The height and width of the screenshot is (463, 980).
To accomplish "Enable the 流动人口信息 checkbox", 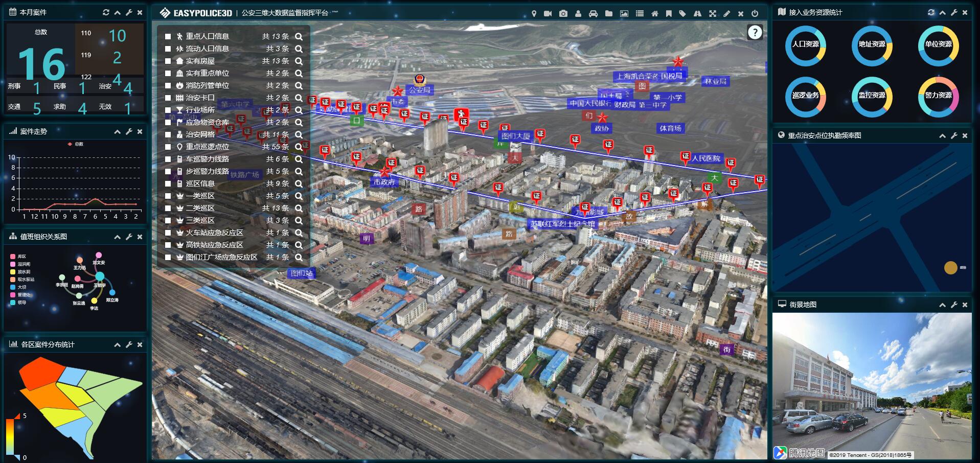I will (168, 49).
